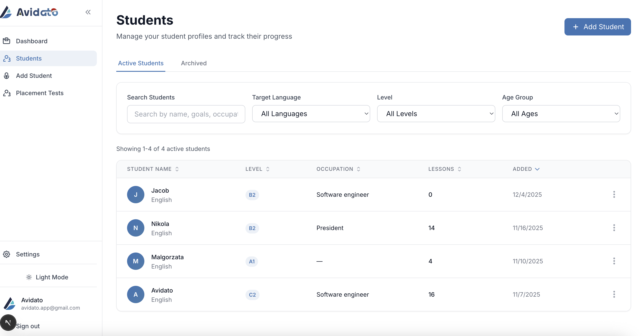The width and height of the screenshot is (644, 336).
Task: Sign out of the account
Action: (28, 326)
